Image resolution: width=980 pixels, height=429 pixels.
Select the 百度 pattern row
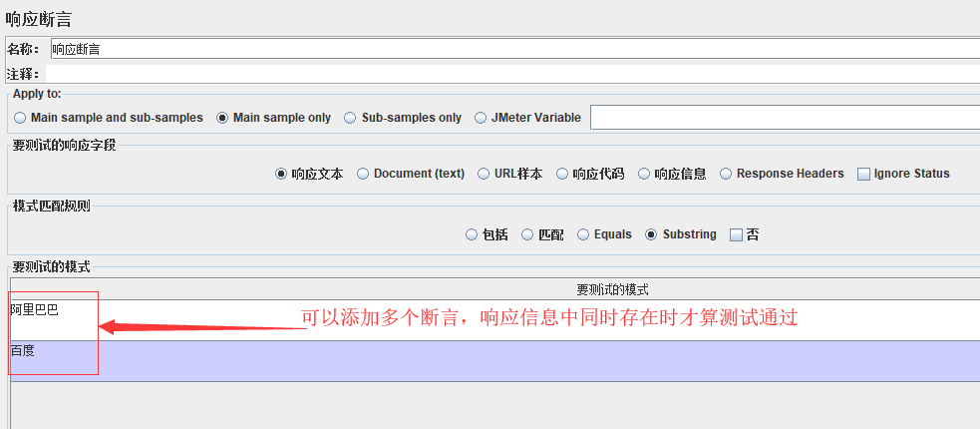(495, 361)
